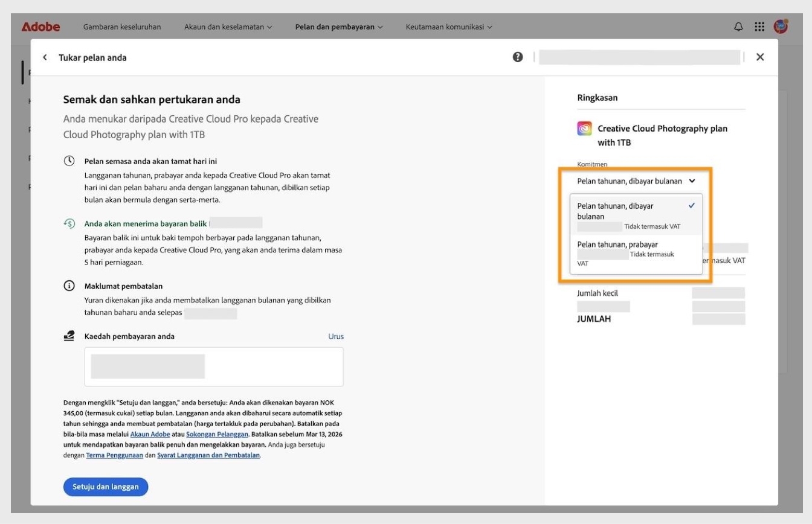This screenshot has height=524, width=812.
Task: Click the payment card icon beside Kaedah pembayaran
Action: point(69,336)
